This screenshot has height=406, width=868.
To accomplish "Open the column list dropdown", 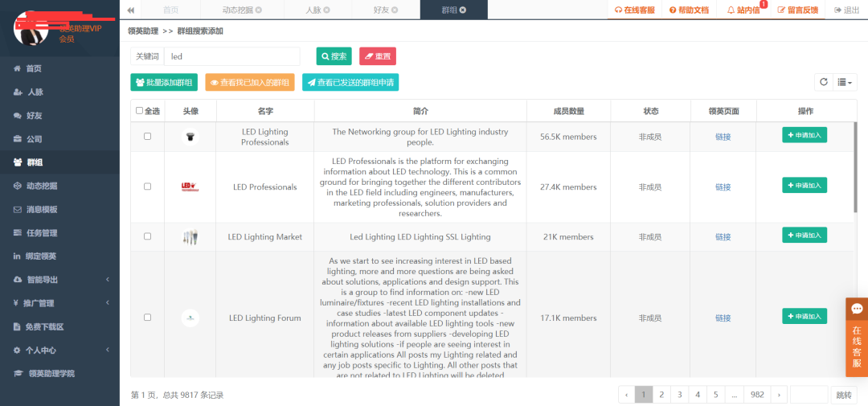I will [x=844, y=82].
